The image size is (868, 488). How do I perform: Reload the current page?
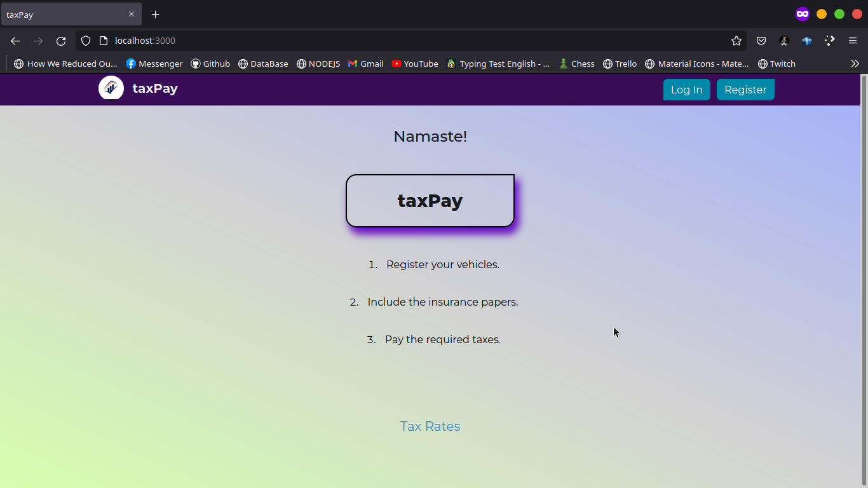point(61,41)
